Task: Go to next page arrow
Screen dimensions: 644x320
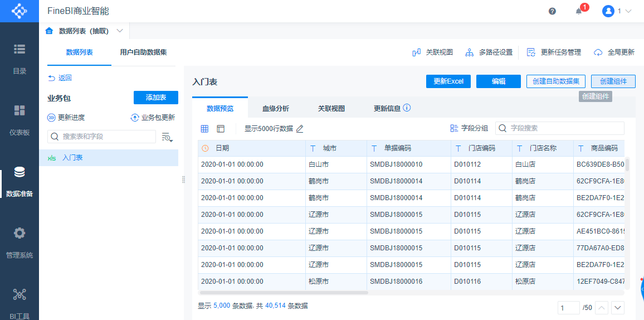Action: pos(617,308)
